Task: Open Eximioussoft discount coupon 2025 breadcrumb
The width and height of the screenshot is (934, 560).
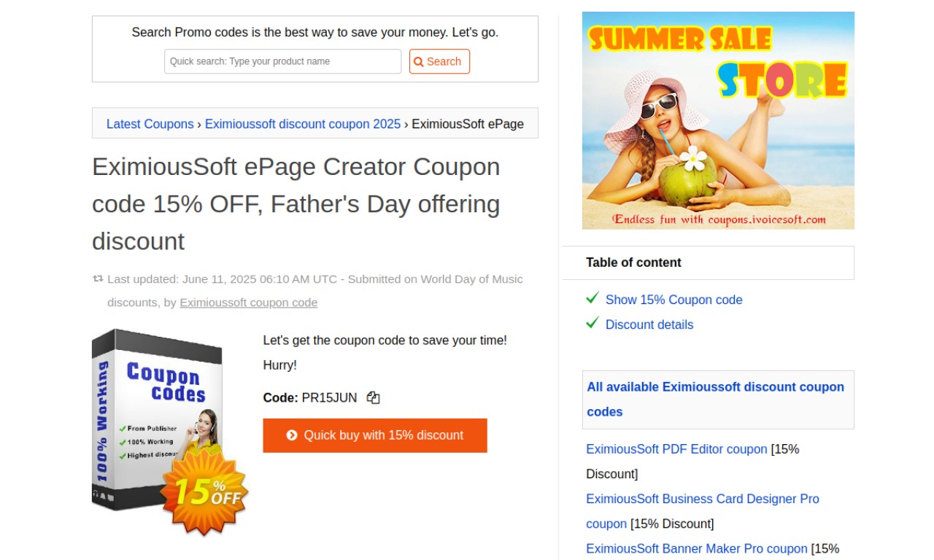Action: [303, 124]
